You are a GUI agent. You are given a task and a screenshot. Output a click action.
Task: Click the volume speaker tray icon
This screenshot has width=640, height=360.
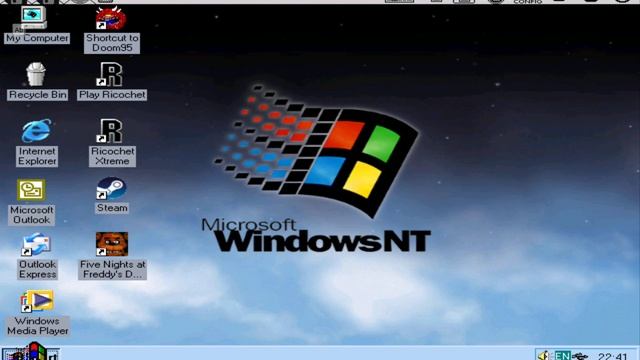point(544,356)
